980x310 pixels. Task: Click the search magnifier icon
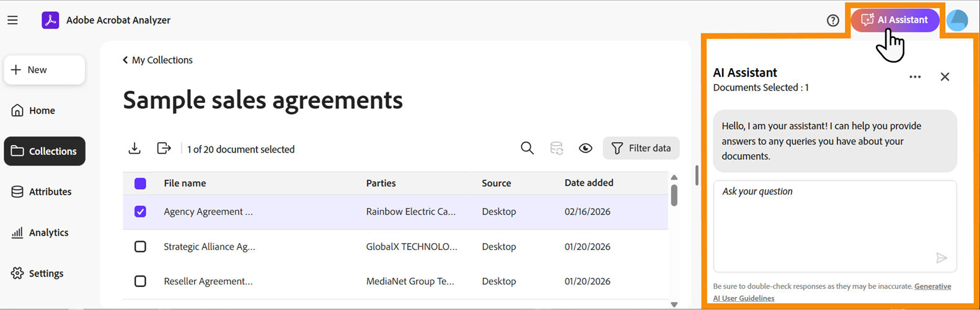(527, 148)
